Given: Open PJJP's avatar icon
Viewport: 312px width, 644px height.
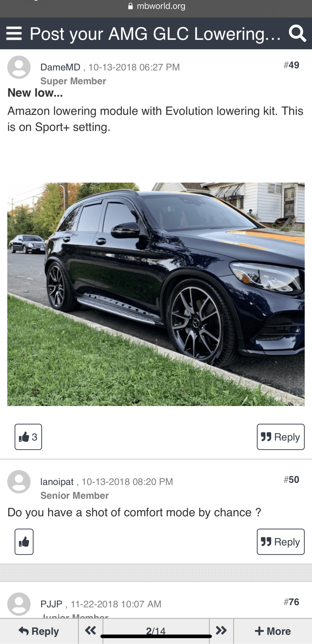Looking at the screenshot, I should coord(19,604).
